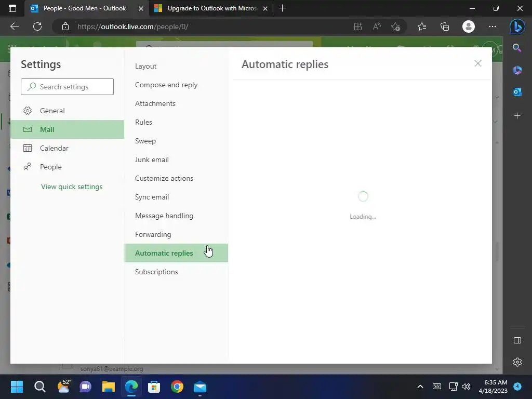The image size is (532, 399).
Task: Open Edge Settings and more menu
Action: click(x=493, y=26)
